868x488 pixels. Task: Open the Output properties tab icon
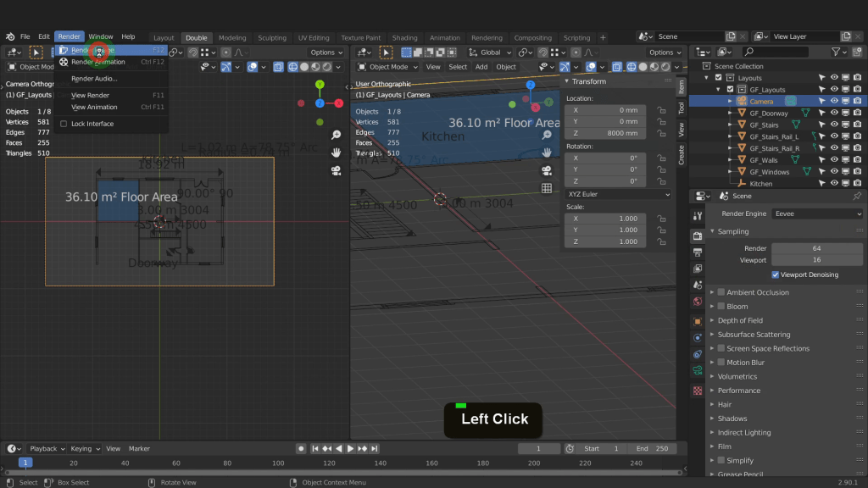point(698,252)
